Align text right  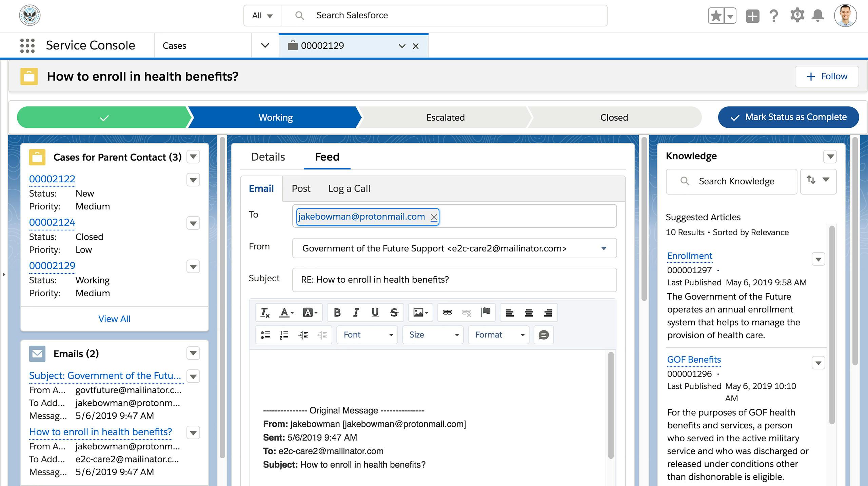[548, 312]
